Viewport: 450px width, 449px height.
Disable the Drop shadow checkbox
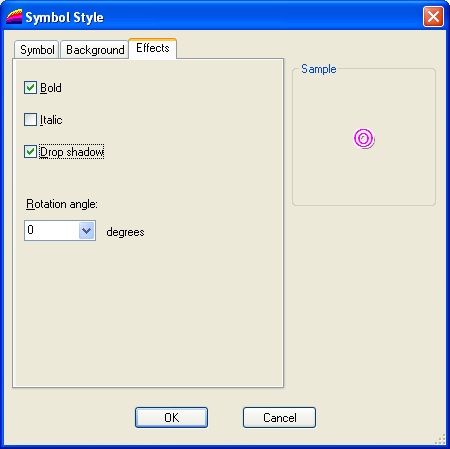pos(30,151)
